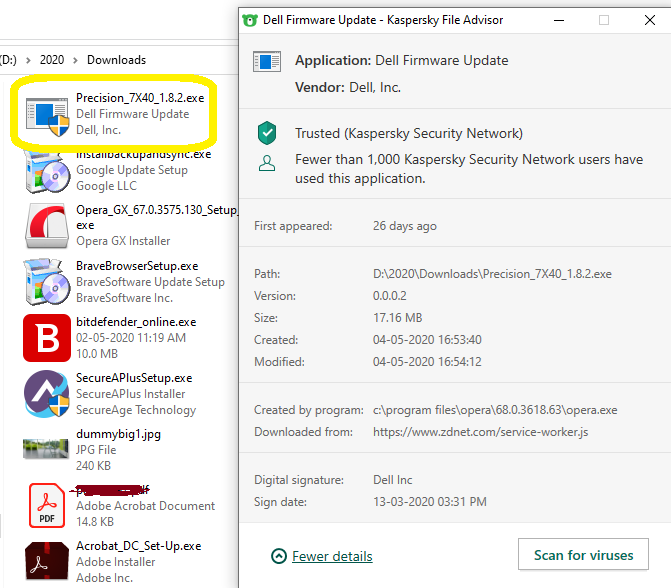Image resolution: width=671 pixels, height=588 pixels.
Task: Click the Downloads breadcrumb segment
Action: point(116,60)
